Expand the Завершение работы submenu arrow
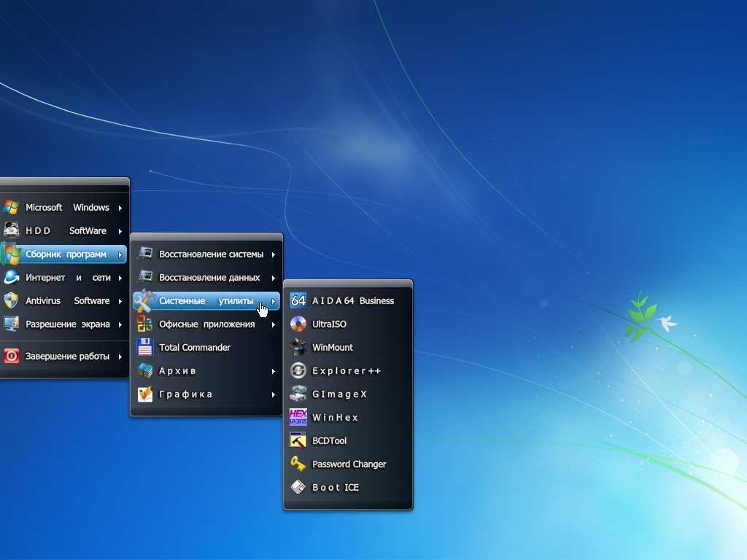This screenshot has height=560, width=747. tap(120, 356)
